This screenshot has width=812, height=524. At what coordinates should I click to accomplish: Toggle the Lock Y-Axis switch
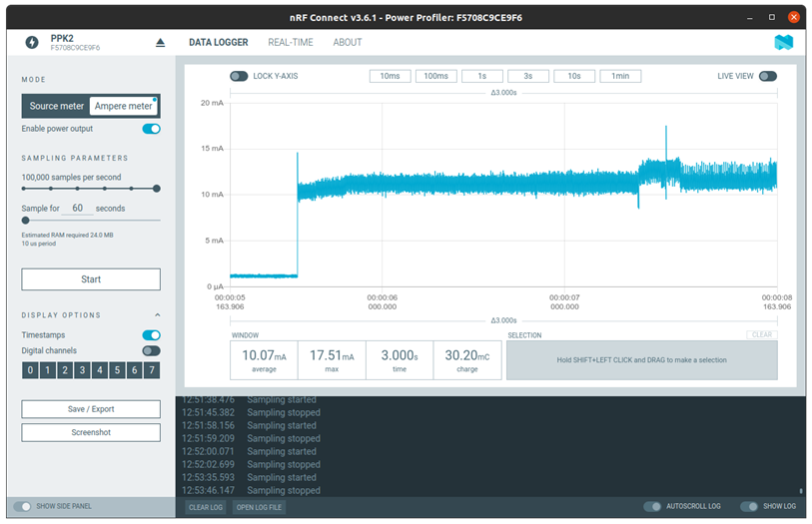(x=239, y=76)
